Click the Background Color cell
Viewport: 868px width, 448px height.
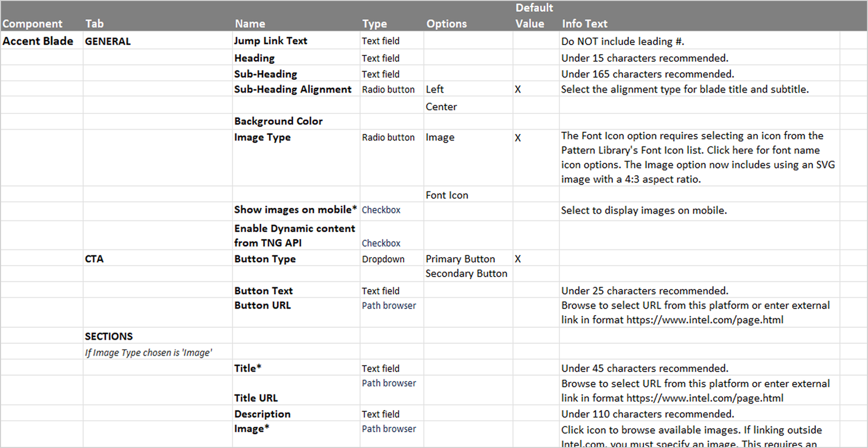tap(278, 121)
